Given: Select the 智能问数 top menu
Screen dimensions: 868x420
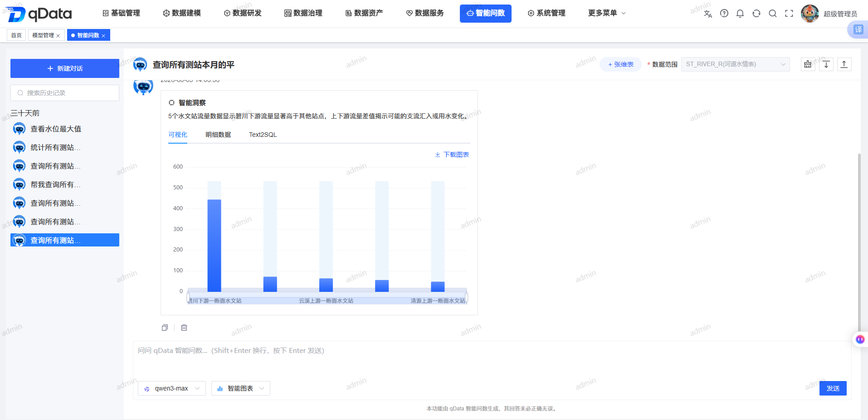Looking at the screenshot, I should pyautogui.click(x=486, y=14).
